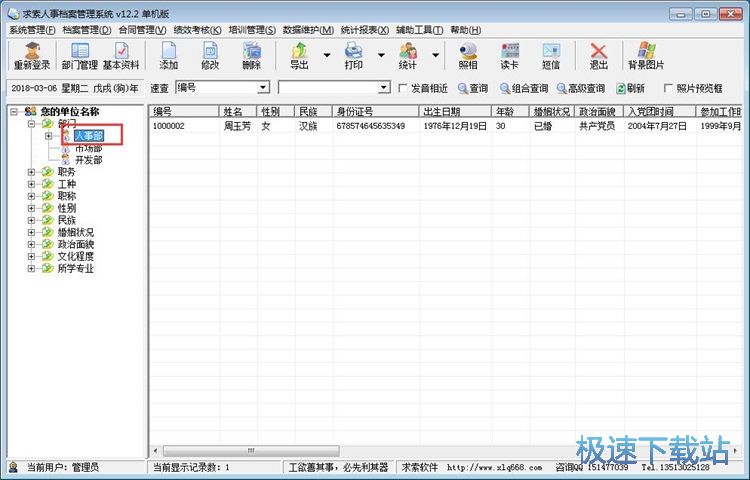Expand the 文化程度 tree node
750x480 pixels.
tap(32, 256)
